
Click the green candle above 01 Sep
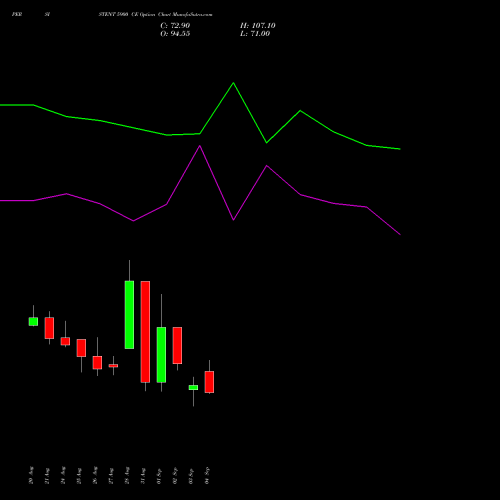click(161, 355)
